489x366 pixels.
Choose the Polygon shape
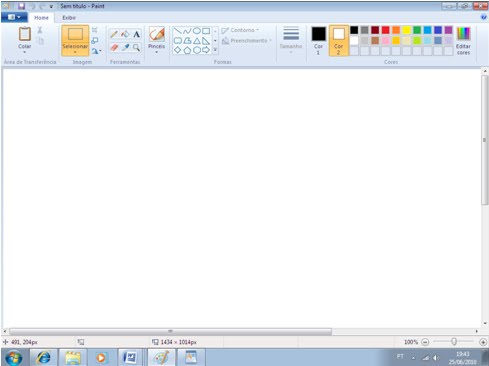[187, 41]
